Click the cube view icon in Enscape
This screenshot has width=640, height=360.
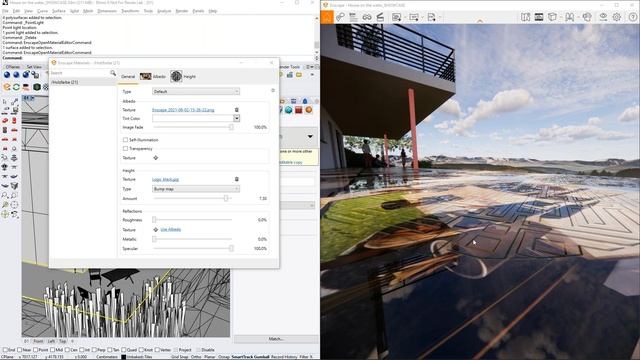pyautogui.click(x=552, y=17)
